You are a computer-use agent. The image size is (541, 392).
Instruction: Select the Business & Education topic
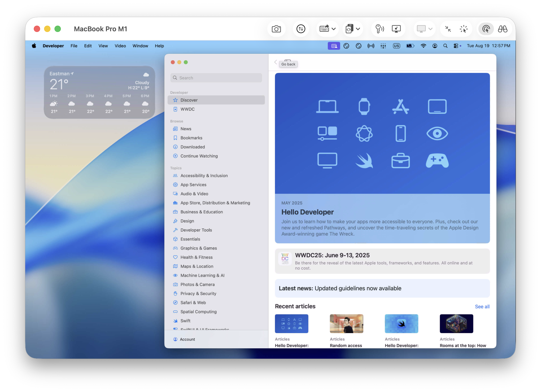216,212
